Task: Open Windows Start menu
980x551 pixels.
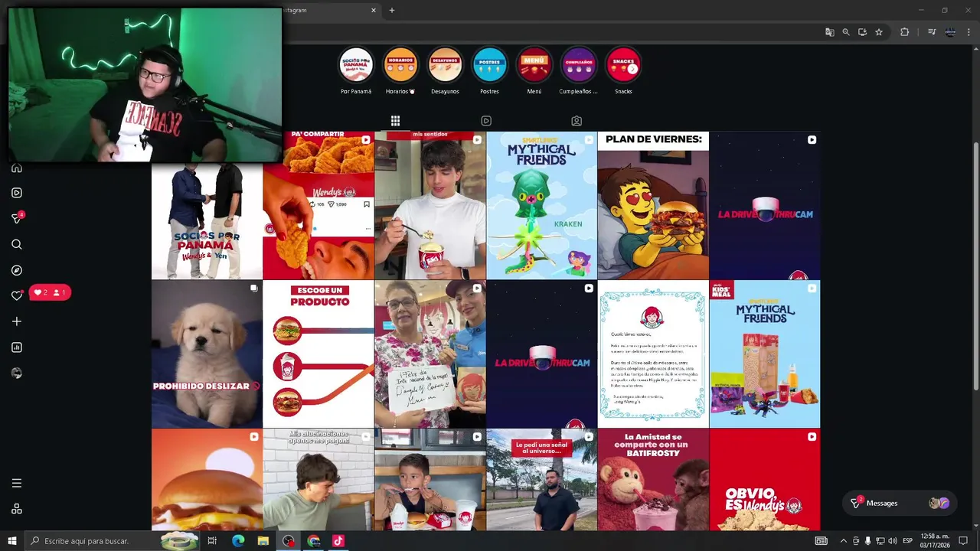Action: [12, 541]
